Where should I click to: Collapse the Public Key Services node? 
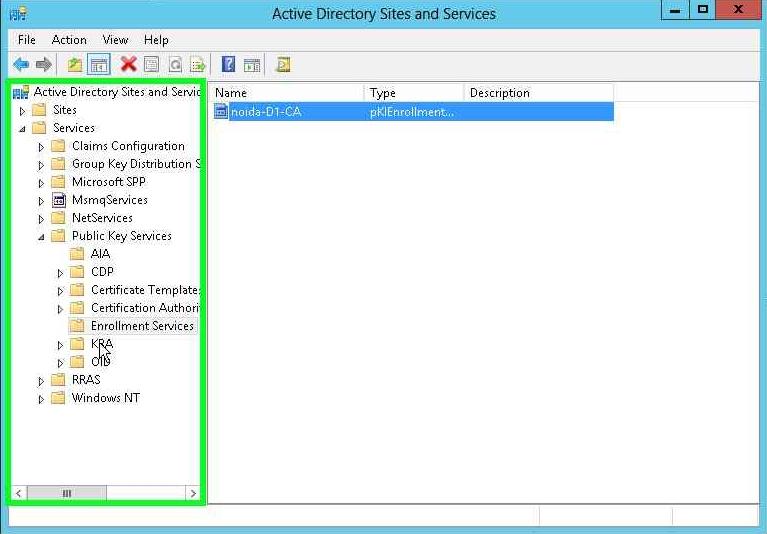(x=41, y=237)
